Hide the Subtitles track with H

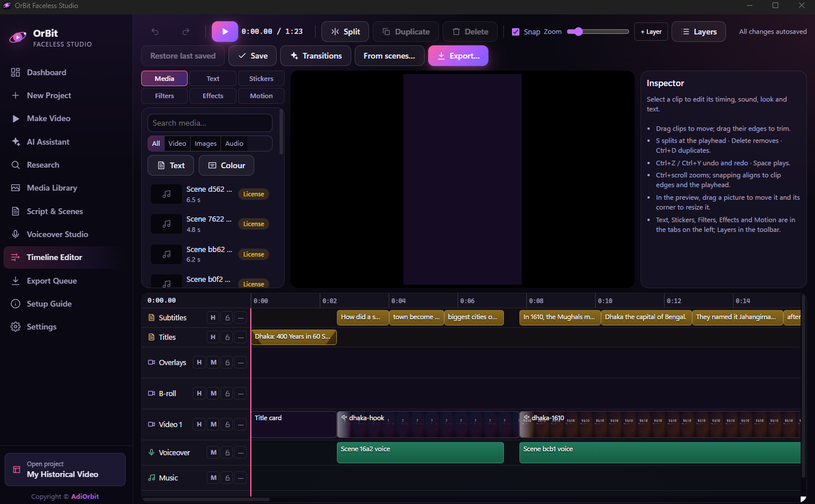tap(213, 317)
